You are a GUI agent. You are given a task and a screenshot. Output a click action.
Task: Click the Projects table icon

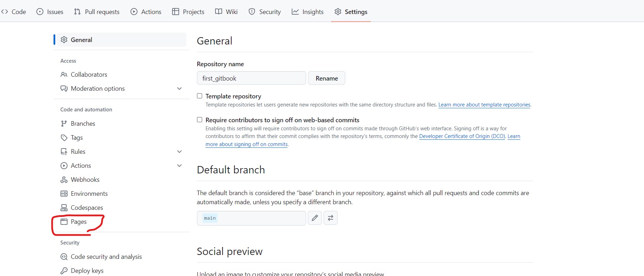pyautogui.click(x=176, y=12)
